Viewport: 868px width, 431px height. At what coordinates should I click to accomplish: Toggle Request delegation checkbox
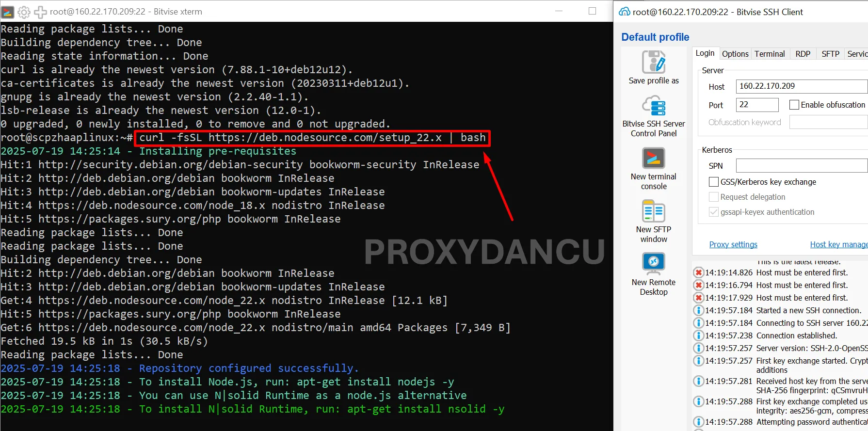[x=714, y=197]
